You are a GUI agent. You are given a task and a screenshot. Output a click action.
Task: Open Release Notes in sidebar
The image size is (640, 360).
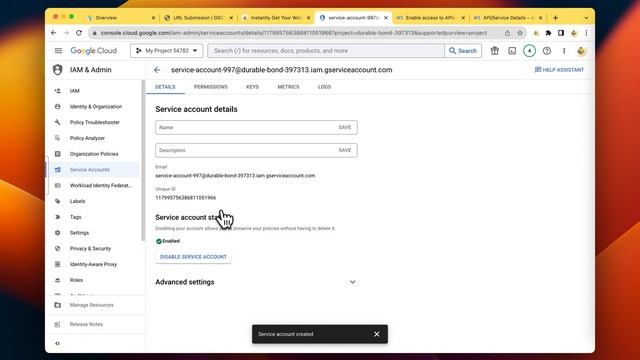tap(94, 324)
